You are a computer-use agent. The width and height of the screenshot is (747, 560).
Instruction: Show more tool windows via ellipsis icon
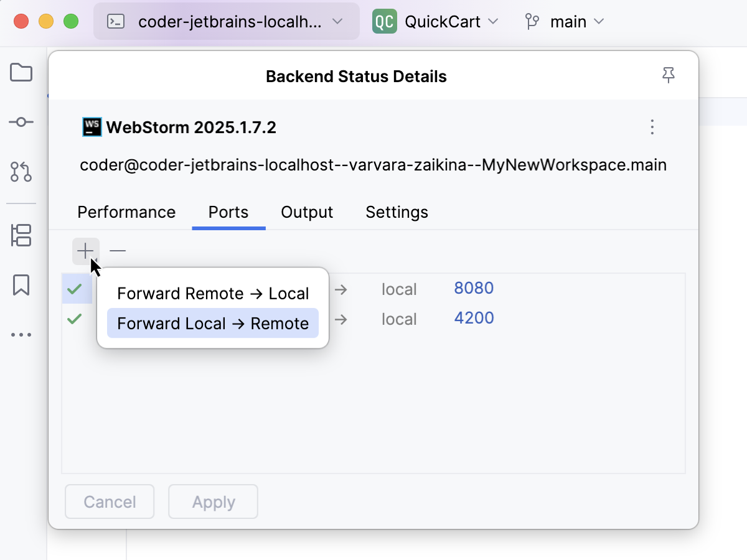21,335
